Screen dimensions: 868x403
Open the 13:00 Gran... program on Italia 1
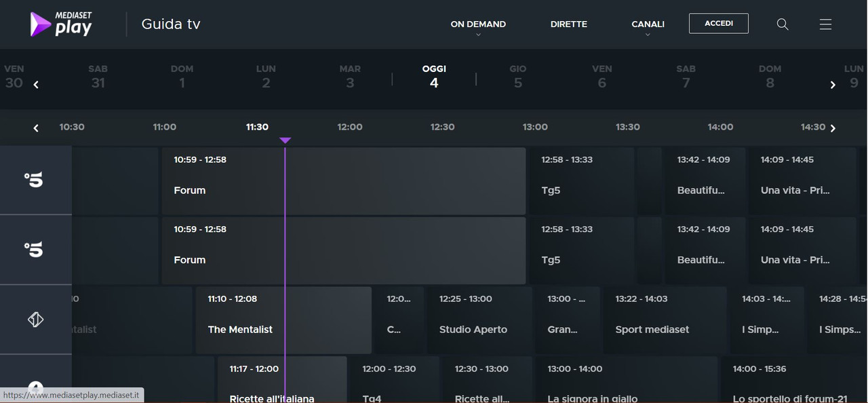point(567,320)
